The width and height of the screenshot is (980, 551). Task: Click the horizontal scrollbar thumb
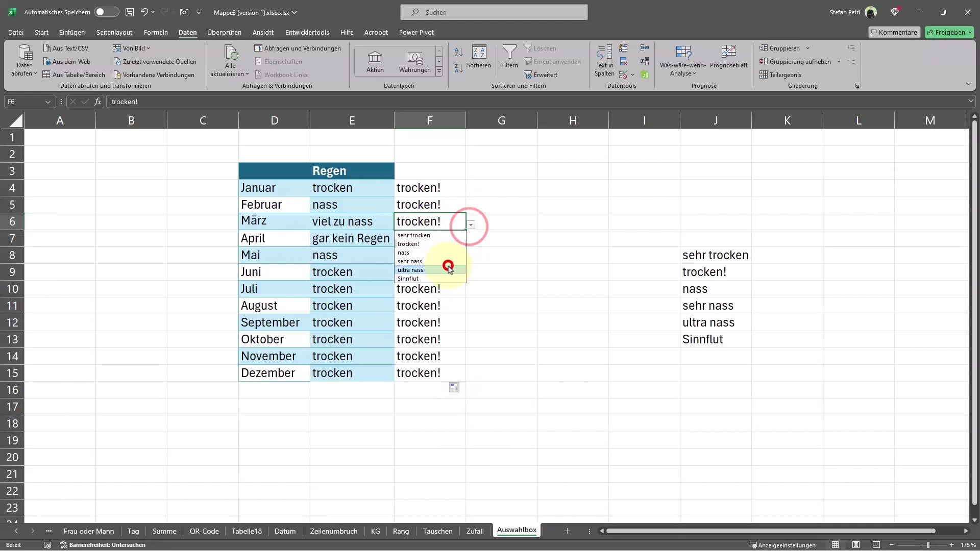[x=770, y=531]
